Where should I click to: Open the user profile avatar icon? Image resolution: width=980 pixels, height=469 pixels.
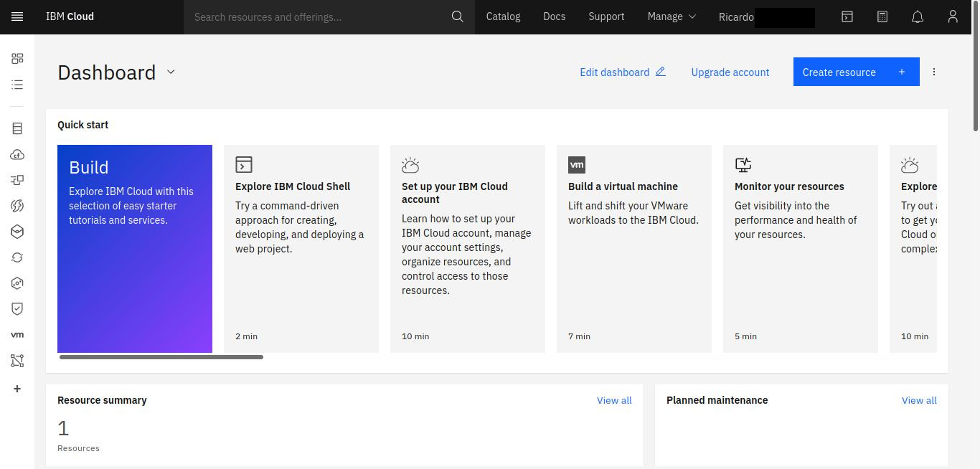953,16
